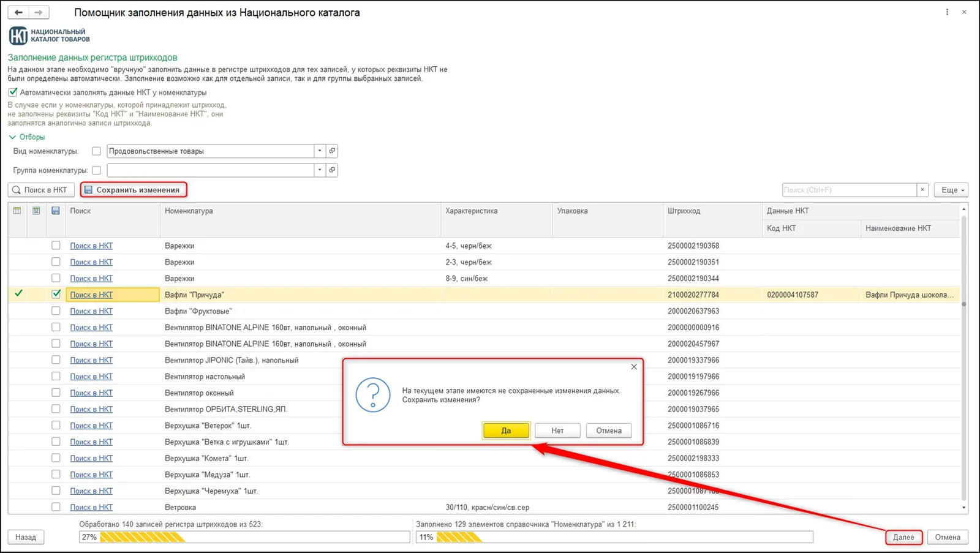The height and width of the screenshot is (553, 980).
Task: Enable the Вид номенклатуры filter checkbox
Action: [96, 151]
